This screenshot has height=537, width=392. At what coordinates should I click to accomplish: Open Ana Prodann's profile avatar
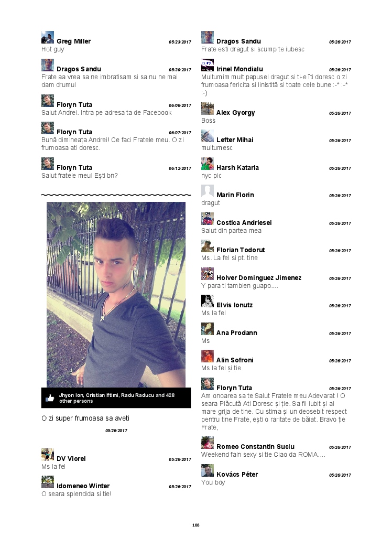208,329
